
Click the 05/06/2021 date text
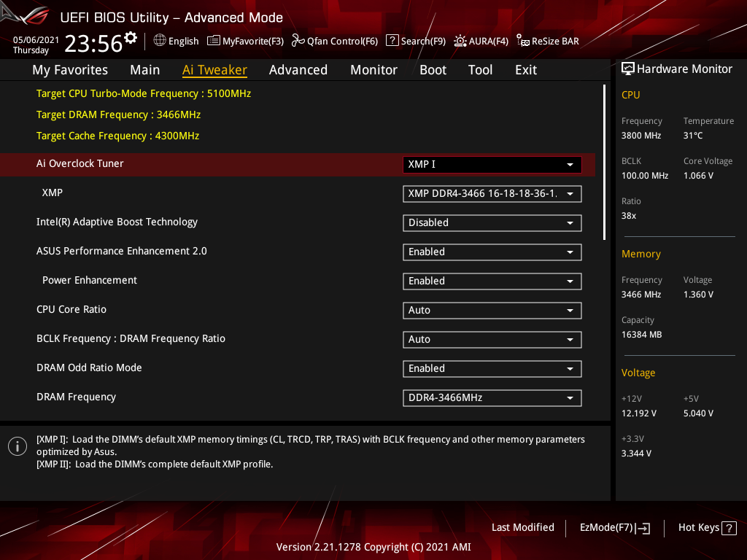pos(36,40)
